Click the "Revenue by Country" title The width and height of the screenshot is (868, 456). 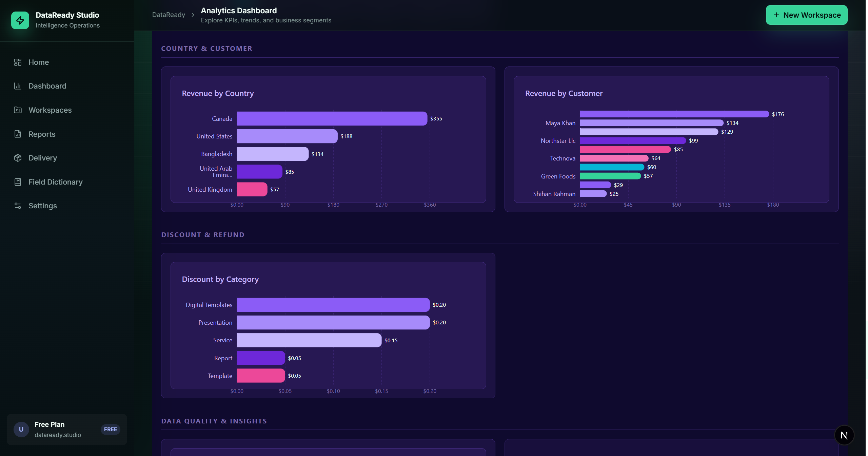click(218, 93)
